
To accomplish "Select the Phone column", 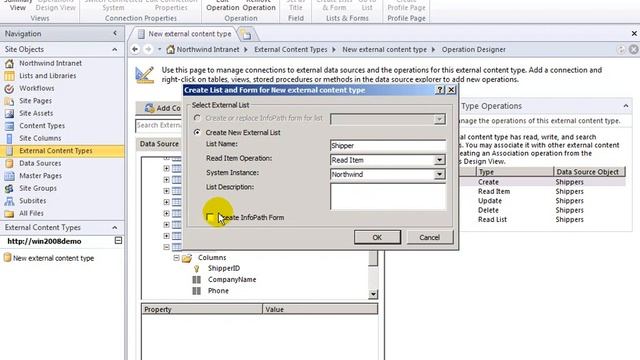I will click(x=218, y=291).
